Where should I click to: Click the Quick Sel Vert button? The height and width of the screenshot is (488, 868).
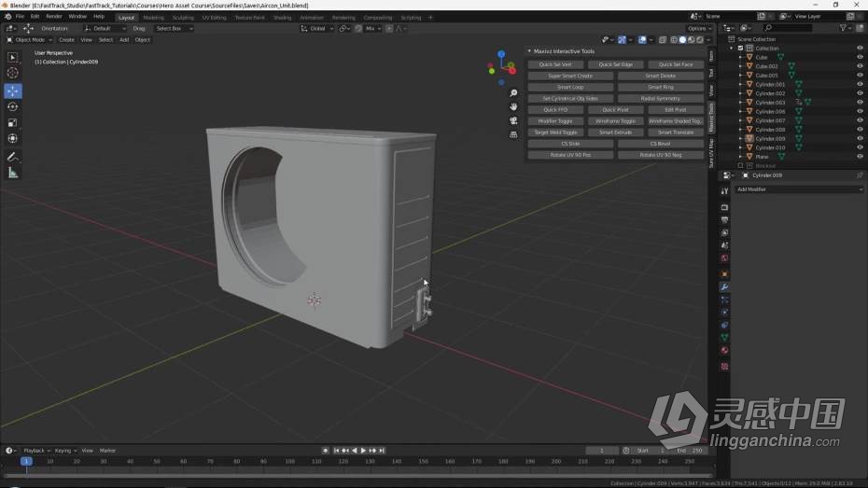[x=555, y=64]
